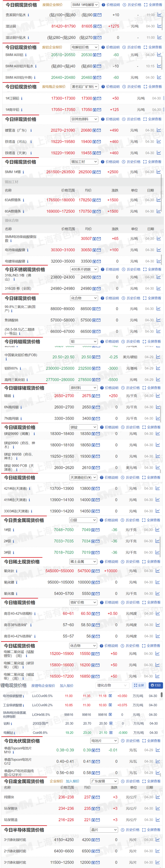
Task: Open 历史价格 for 今日铜现货价格
Action: point(132,5)
